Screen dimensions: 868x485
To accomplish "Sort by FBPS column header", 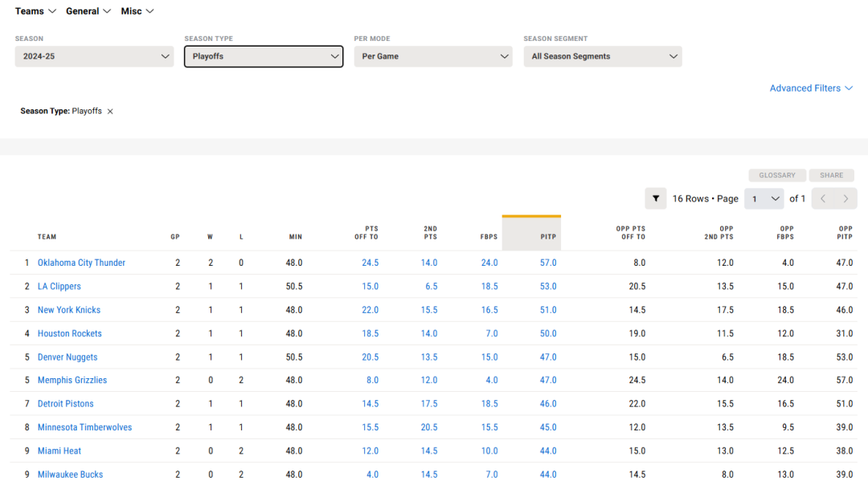I will 489,237.
